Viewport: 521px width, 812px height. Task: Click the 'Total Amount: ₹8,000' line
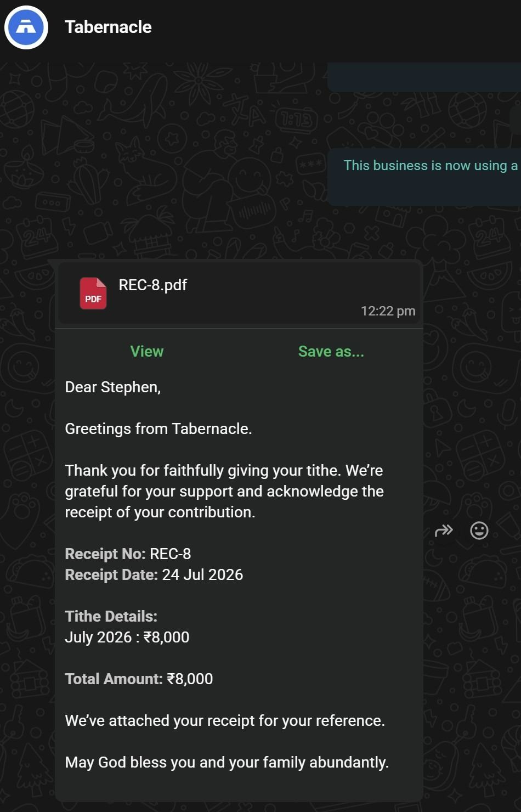tap(139, 679)
